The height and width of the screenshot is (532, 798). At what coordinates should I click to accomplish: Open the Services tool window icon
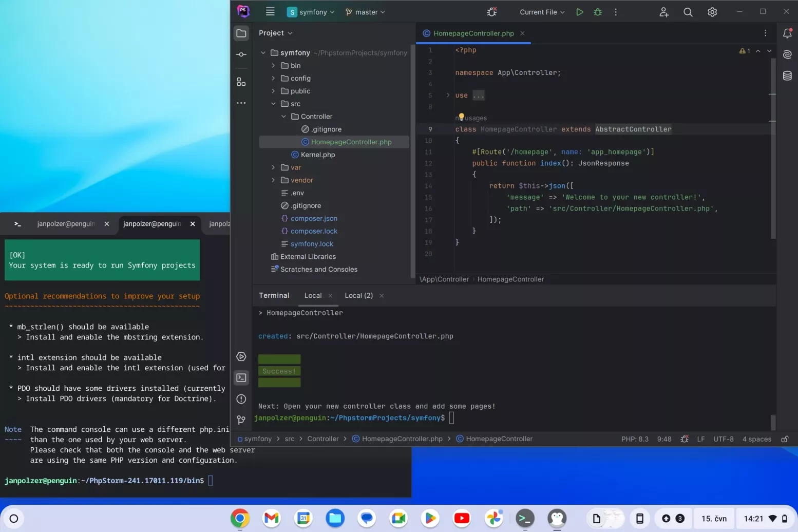click(x=241, y=357)
